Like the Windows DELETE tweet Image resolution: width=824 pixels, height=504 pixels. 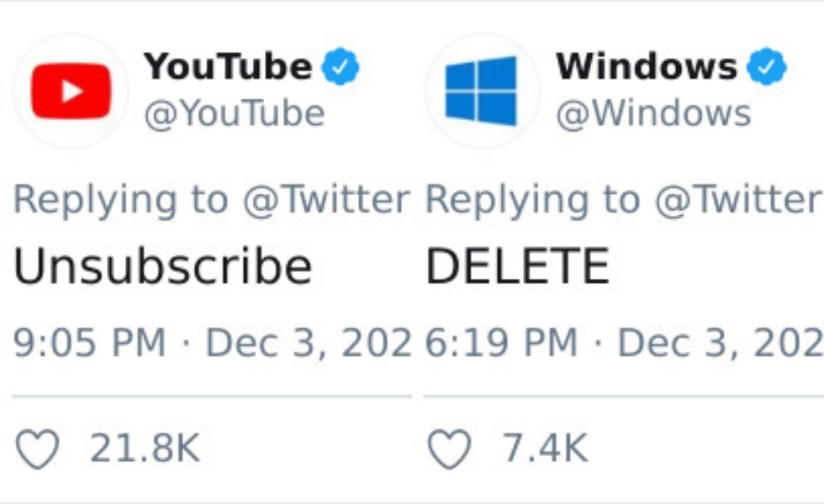(449, 449)
